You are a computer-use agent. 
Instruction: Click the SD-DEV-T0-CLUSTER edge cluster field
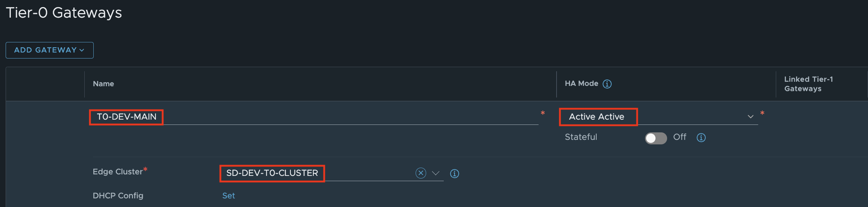(272, 173)
